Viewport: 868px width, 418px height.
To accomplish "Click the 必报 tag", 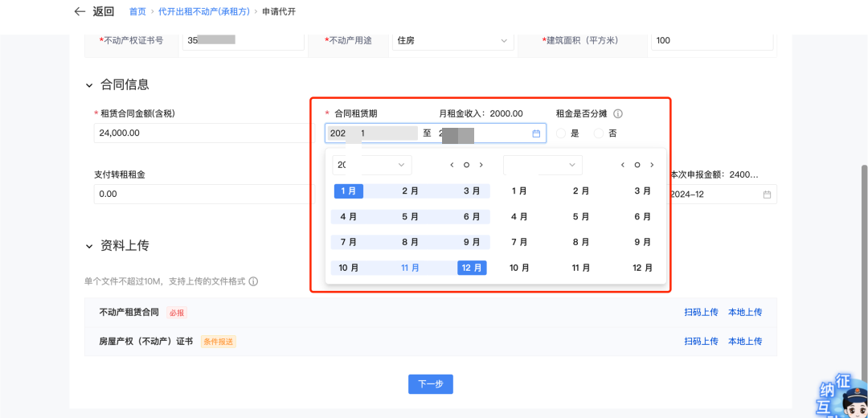I will click(177, 313).
